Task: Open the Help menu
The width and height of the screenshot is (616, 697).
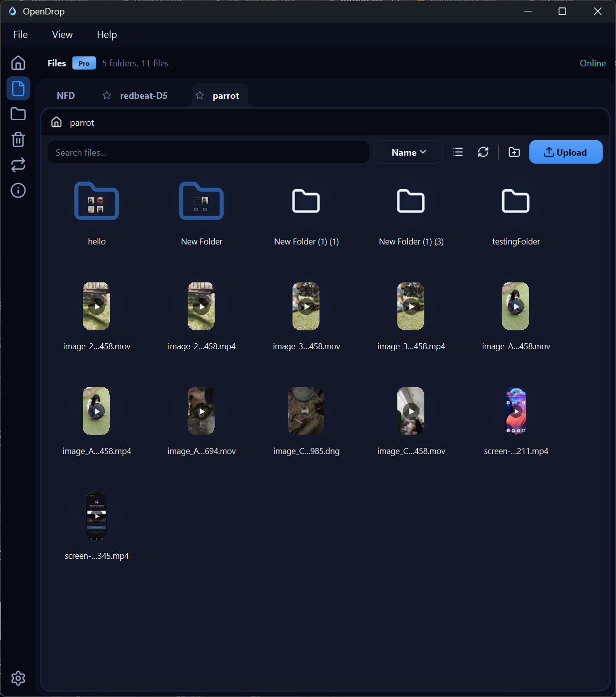Action: (x=107, y=34)
